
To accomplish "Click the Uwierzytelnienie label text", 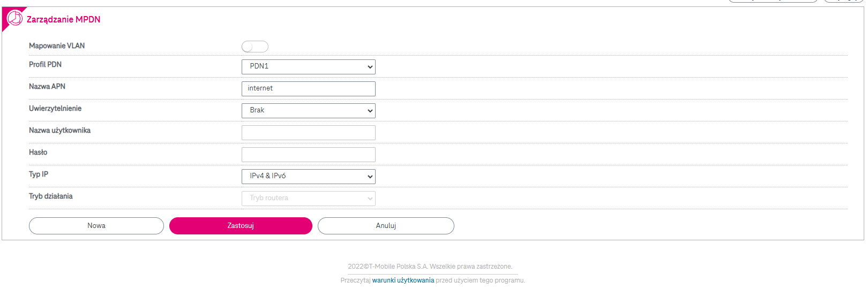I will (55, 109).
